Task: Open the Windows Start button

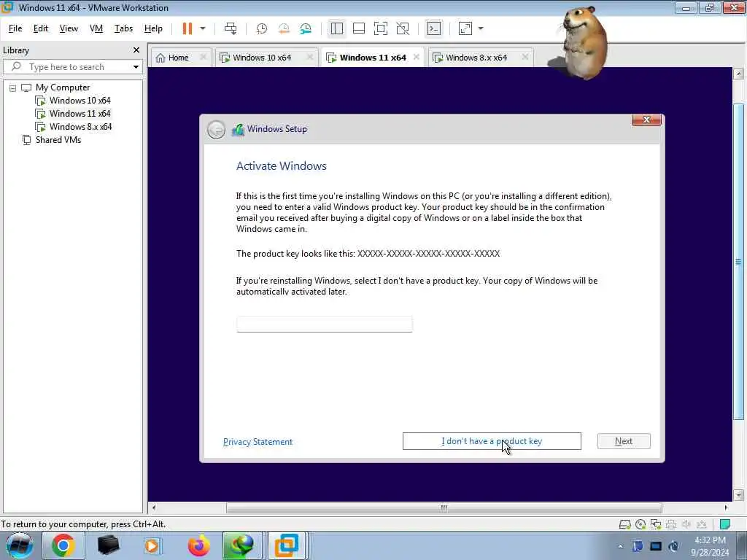Action: click(19, 545)
